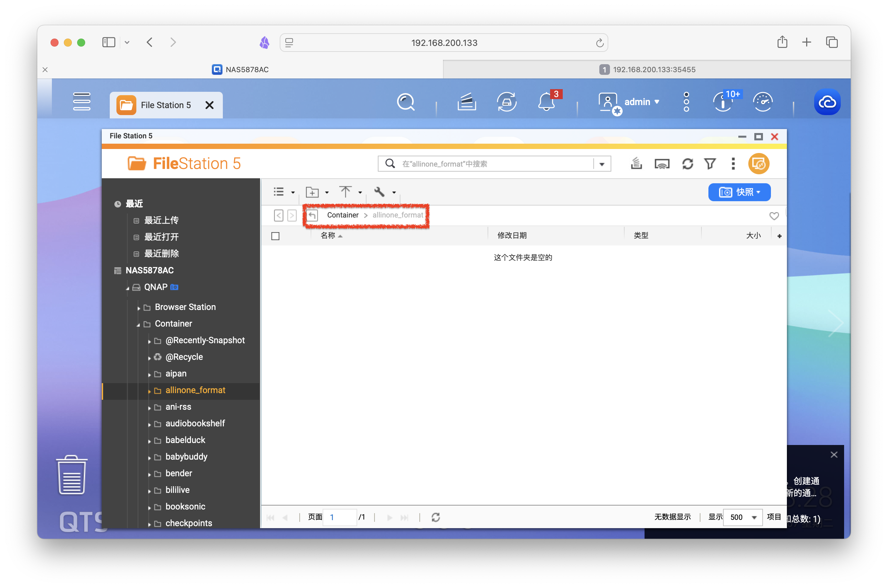Screen dimensions: 888x588
Task: Expand the Browser Station folder tree node
Action: pos(139,308)
